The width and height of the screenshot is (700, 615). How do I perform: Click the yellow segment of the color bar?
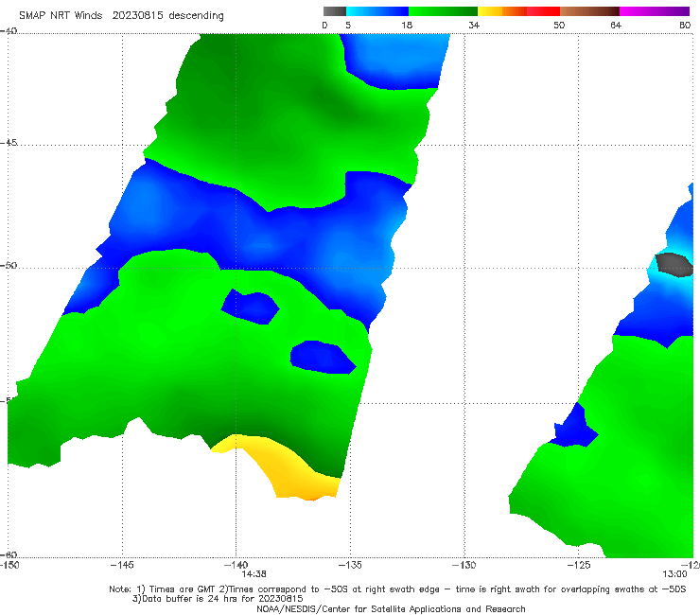tap(490, 11)
